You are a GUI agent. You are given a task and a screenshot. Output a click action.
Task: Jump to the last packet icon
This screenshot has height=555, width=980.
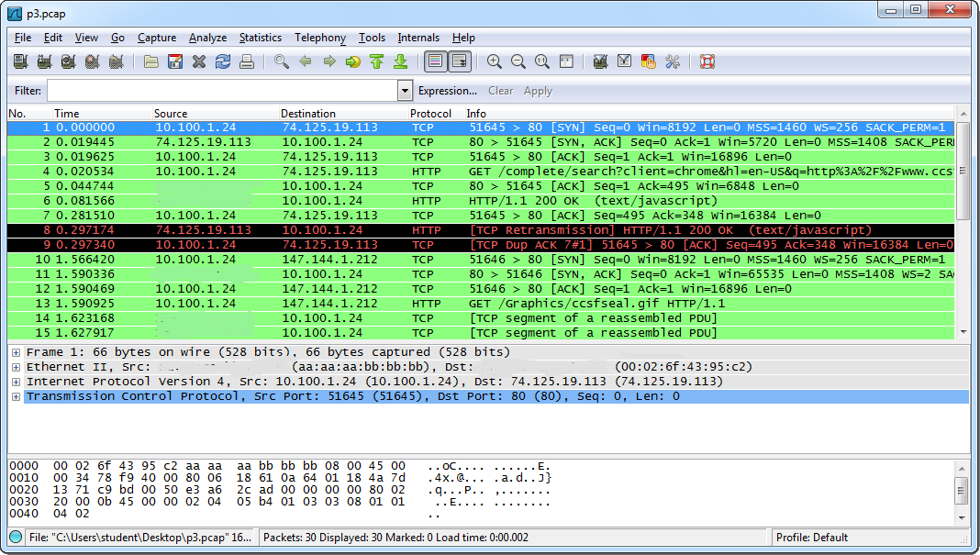(401, 61)
